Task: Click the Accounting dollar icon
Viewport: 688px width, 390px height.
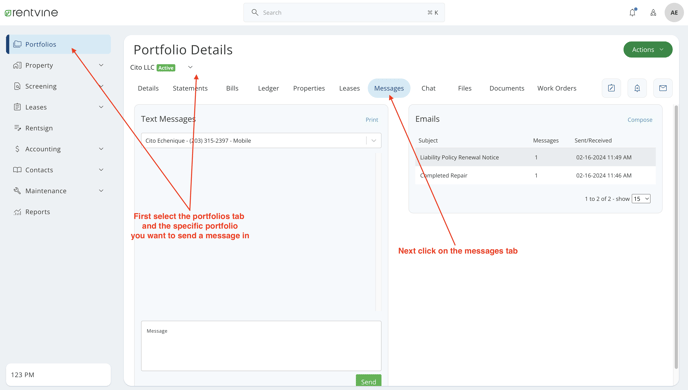Action: click(18, 149)
